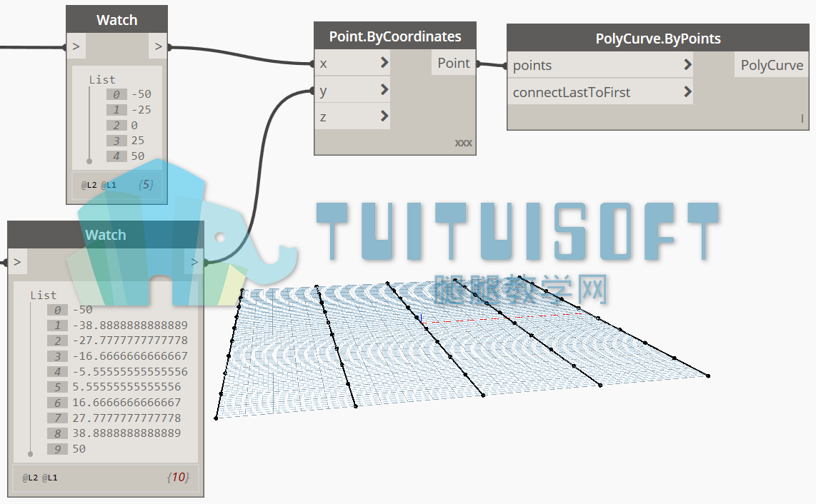This screenshot has height=504, width=816.
Task: Click the output port arrow on the five-item Watch node
Action: 158,46
